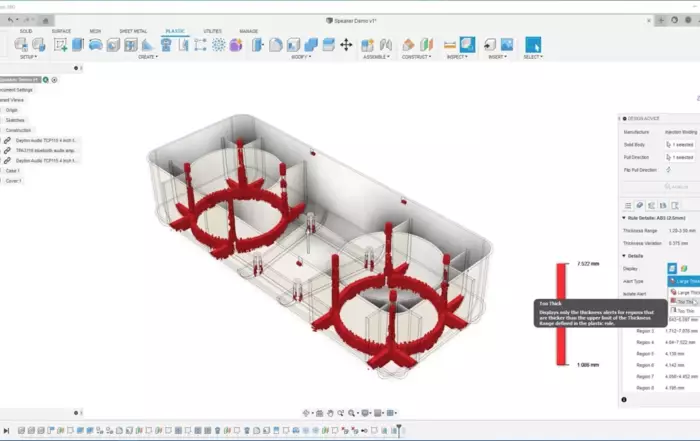Click the Orbit icon in navigation bar

306,413
